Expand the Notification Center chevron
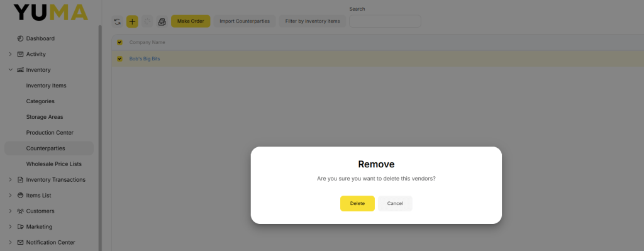644x251 pixels. point(10,242)
